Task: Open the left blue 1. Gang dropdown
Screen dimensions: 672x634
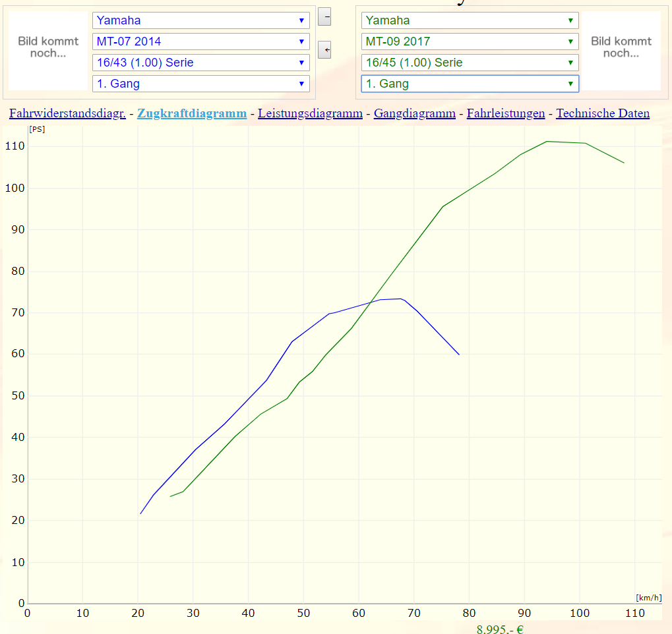Action: 201,84
